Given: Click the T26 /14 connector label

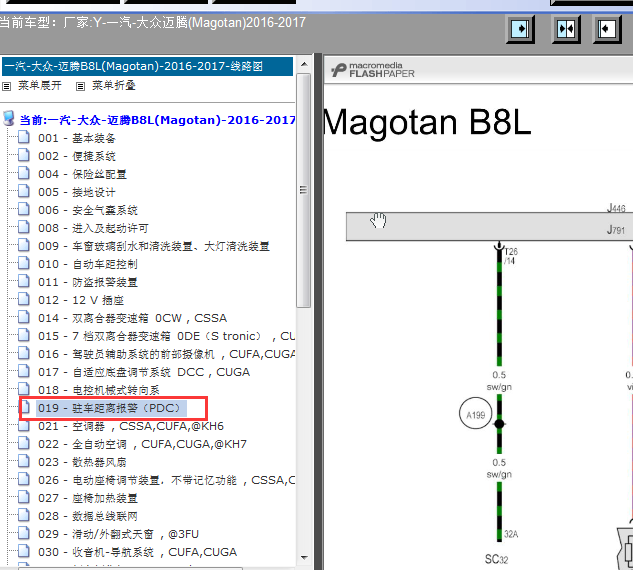Looking at the screenshot, I should pos(511,256).
